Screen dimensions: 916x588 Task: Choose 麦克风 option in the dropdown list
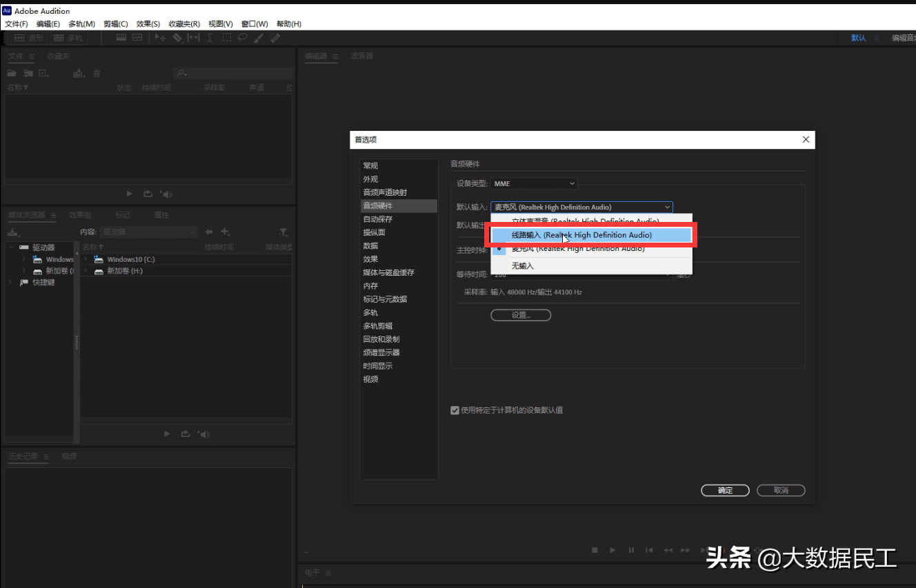pyautogui.click(x=591, y=249)
